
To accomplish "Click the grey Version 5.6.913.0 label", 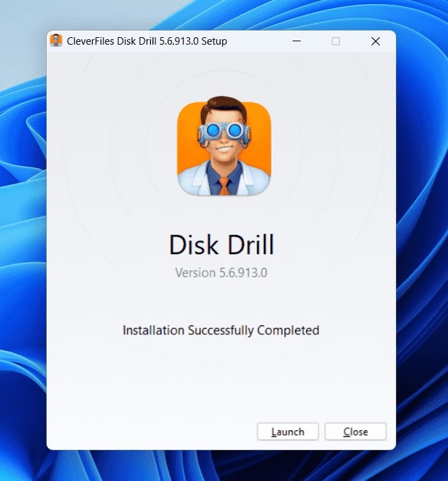I will pos(221,273).
